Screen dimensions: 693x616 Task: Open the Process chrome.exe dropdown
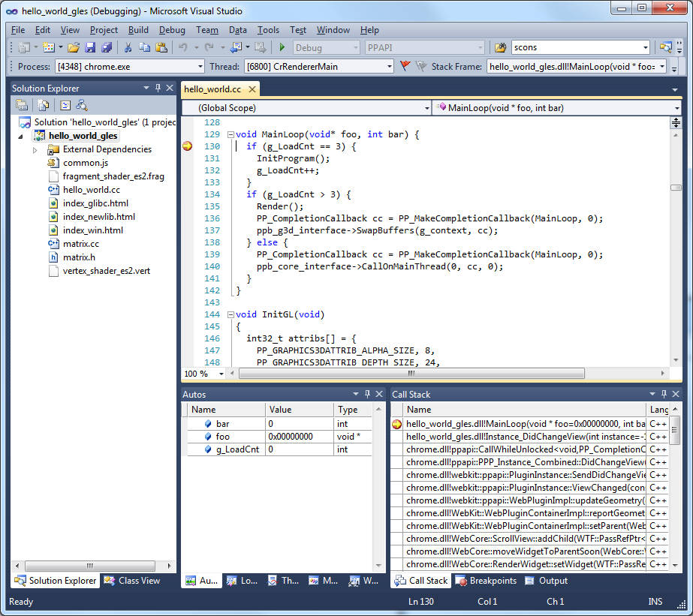click(x=200, y=67)
